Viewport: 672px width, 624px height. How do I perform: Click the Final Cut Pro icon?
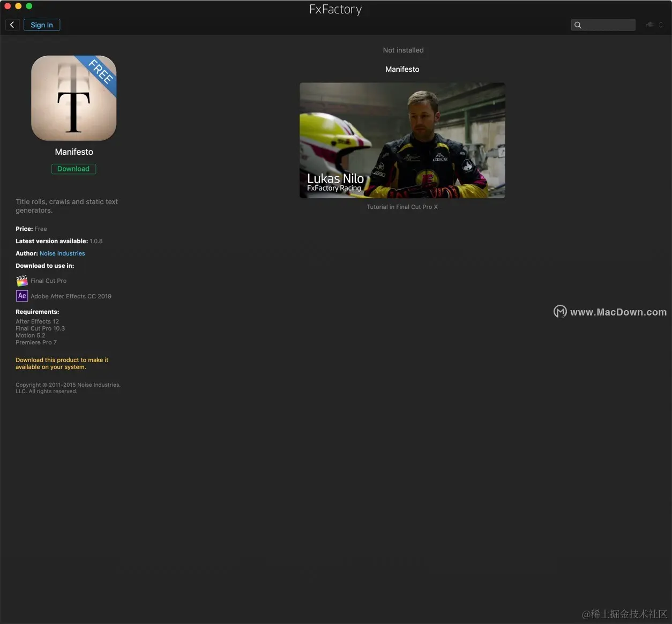pyautogui.click(x=22, y=281)
